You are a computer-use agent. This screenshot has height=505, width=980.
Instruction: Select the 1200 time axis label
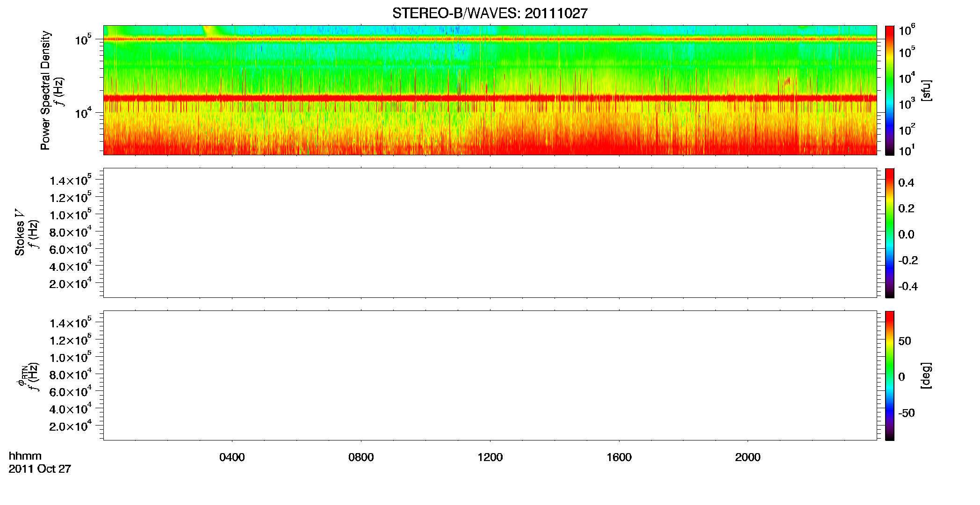point(490,457)
